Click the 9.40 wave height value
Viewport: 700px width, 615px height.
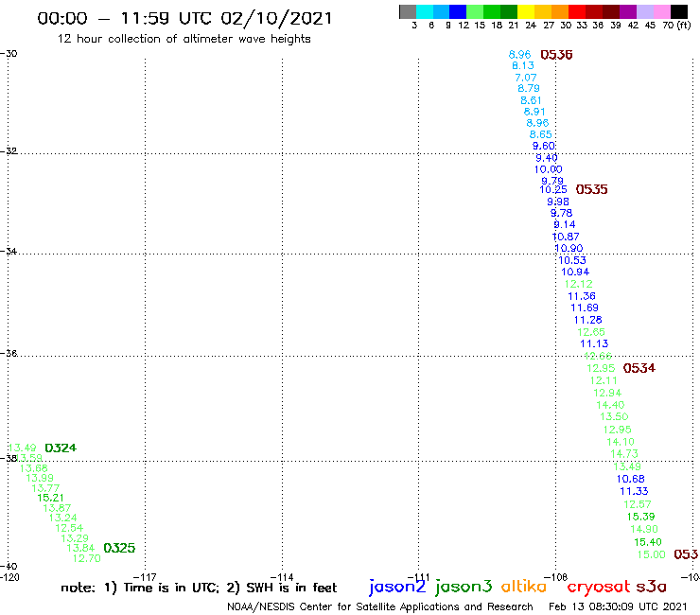click(547, 158)
